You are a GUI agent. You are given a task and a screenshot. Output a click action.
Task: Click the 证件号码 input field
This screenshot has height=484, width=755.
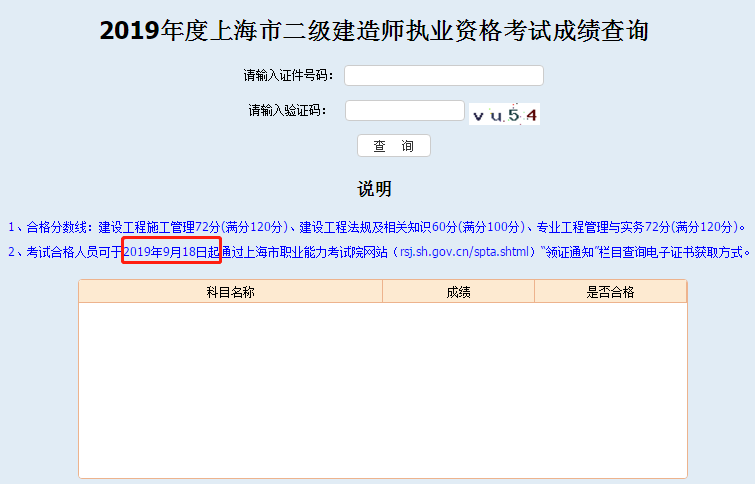[443, 76]
